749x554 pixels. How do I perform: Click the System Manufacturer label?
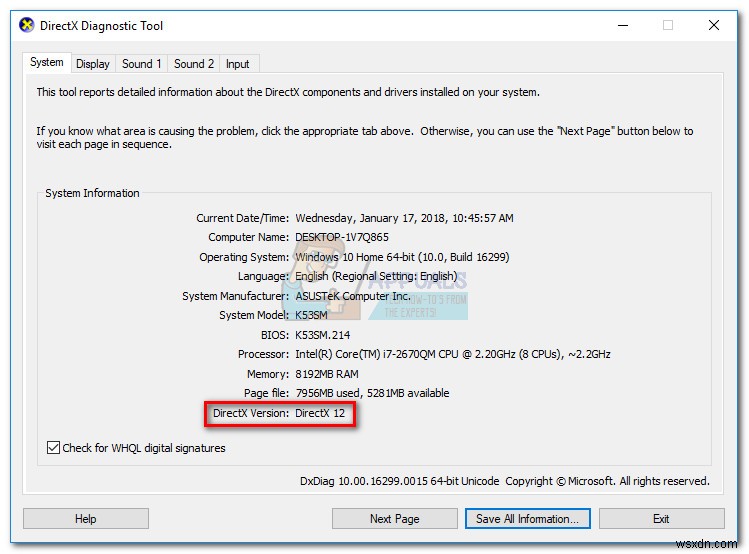[x=235, y=296]
